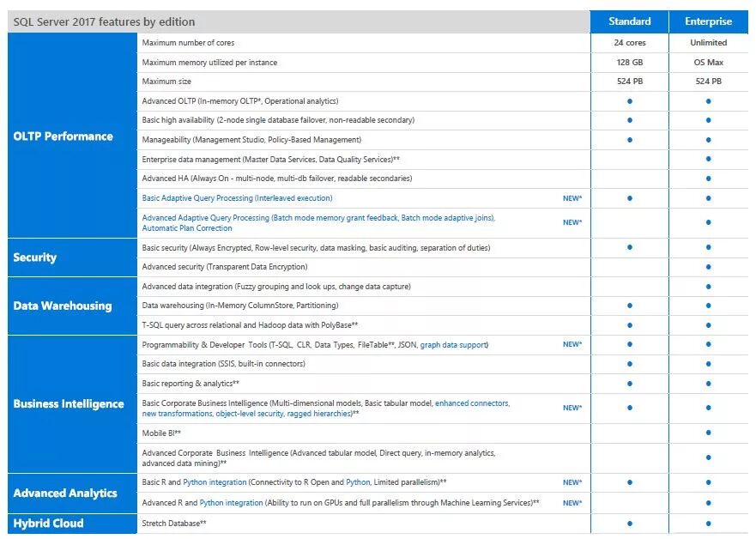Click Enterprise dot for Advanced Adaptive Query Processing
The width and height of the screenshot is (756, 539).
point(708,222)
